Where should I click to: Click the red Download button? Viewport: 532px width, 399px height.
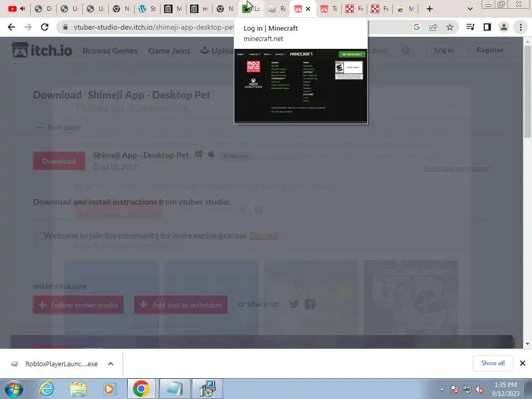coord(59,161)
